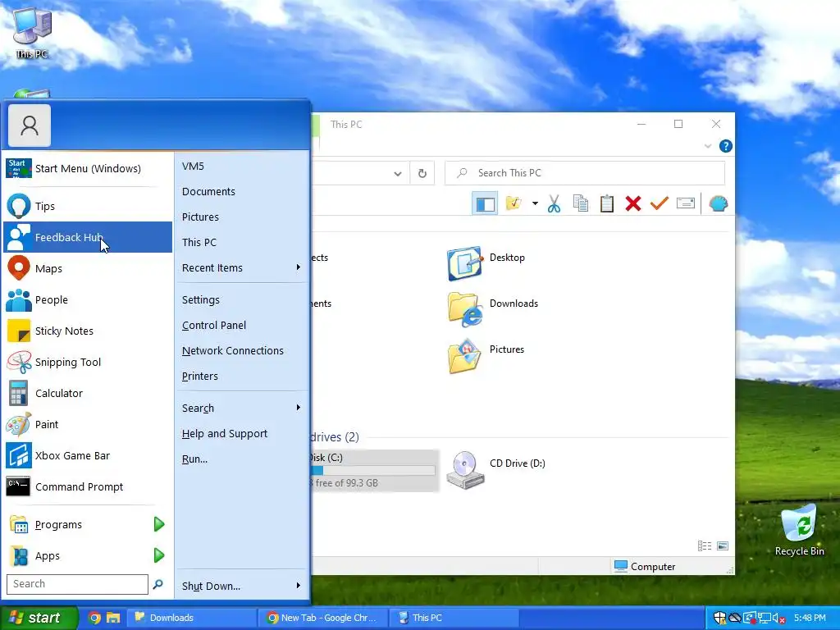Click the blue Help question mark
The height and width of the screenshot is (630, 840).
[x=725, y=146]
